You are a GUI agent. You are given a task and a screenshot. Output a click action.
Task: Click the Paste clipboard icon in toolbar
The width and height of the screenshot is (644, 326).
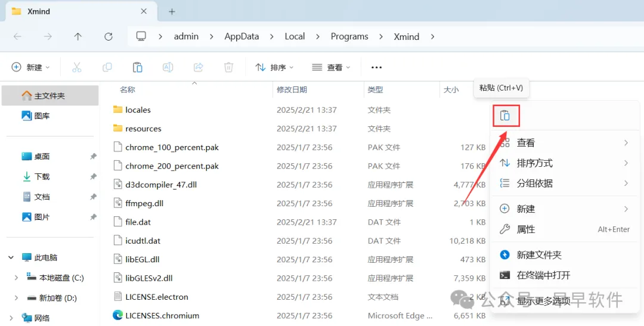(138, 67)
